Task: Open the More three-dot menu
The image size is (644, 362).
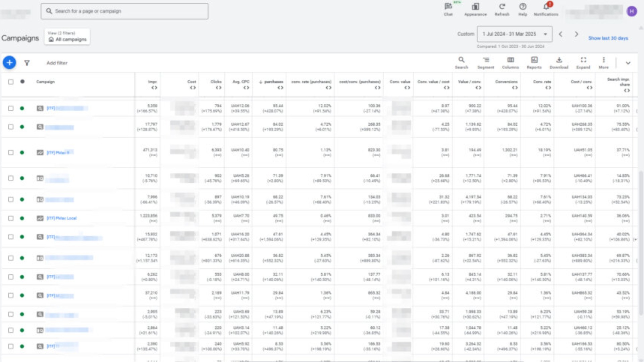Action: [603, 62]
